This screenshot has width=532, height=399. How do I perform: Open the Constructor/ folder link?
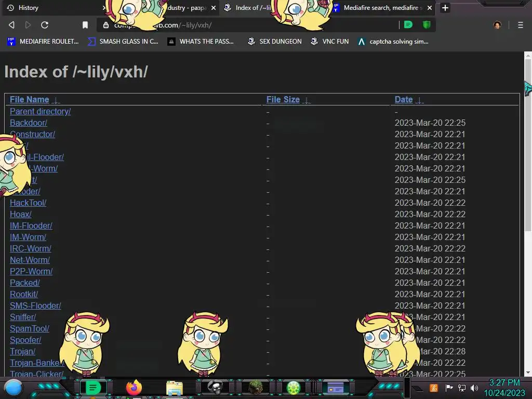33,135
